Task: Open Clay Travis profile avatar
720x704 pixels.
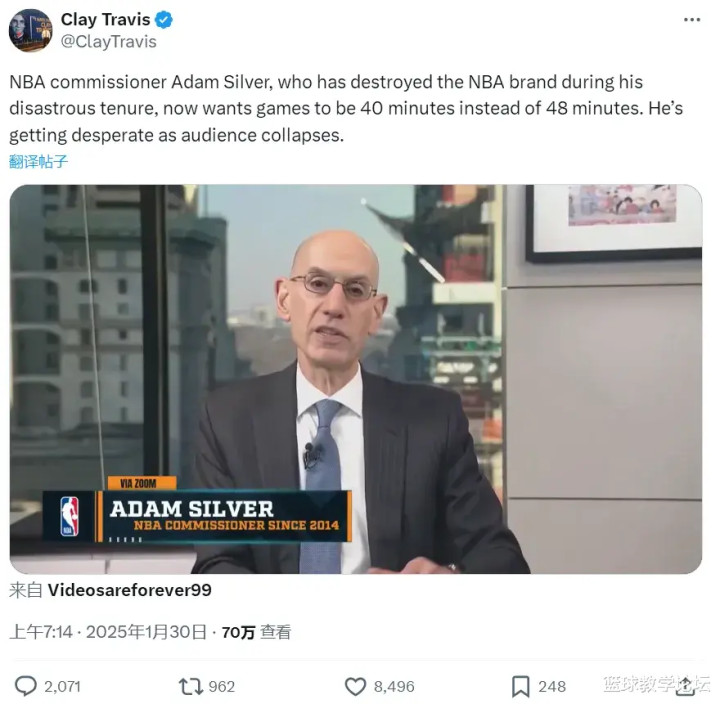Action: (x=30, y=30)
